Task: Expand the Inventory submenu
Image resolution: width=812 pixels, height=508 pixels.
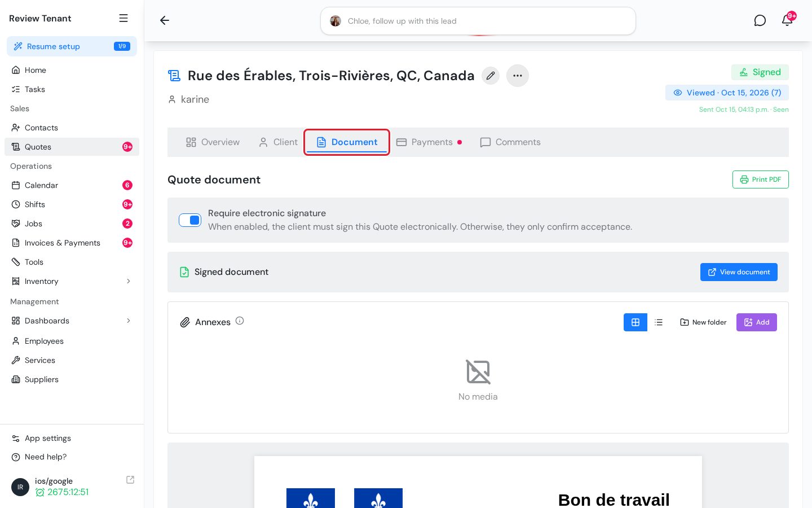Action: click(129, 281)
